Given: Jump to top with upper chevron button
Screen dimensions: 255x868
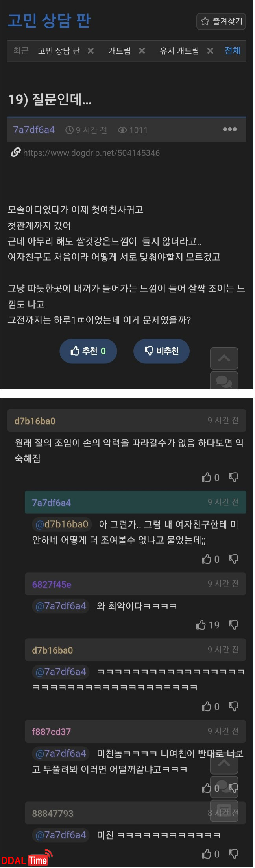Looking at the screenshot, I should pos(224,358).
